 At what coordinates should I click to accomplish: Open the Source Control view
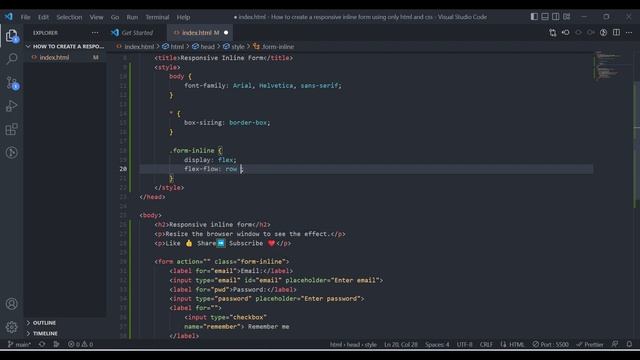12,83
